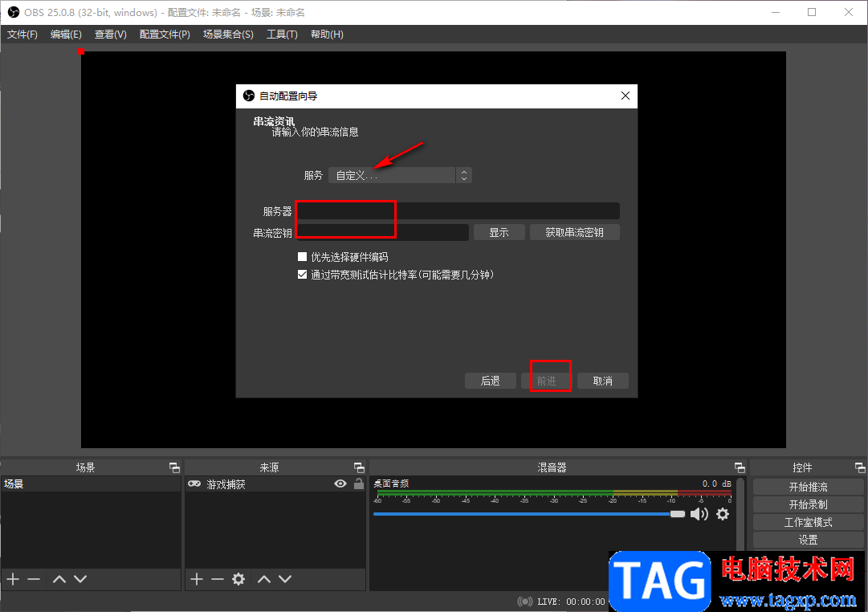
Task: Click the 显示 button for stream key
Action: click(x=499, y=233)
